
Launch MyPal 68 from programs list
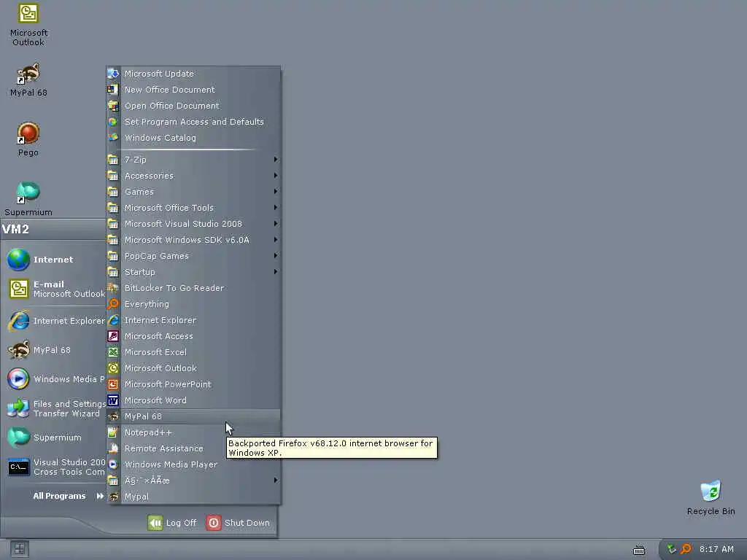[x=193, y=416]
